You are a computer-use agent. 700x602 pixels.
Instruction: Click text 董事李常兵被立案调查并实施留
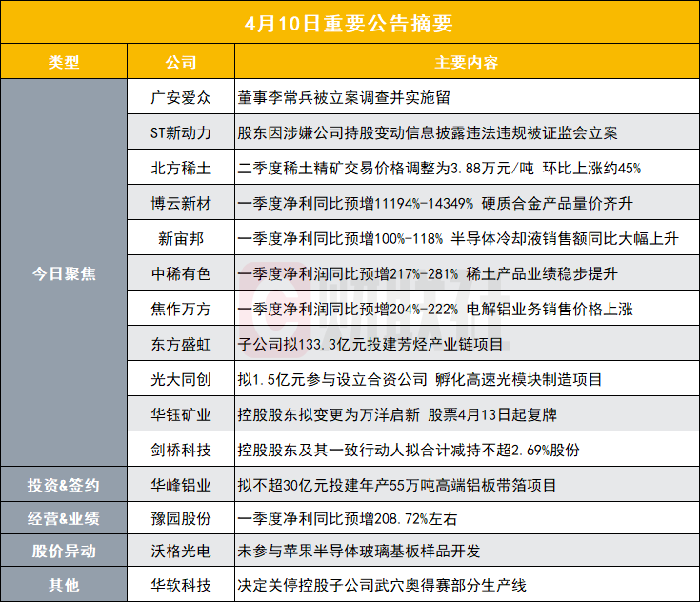[x=344, y=97]
